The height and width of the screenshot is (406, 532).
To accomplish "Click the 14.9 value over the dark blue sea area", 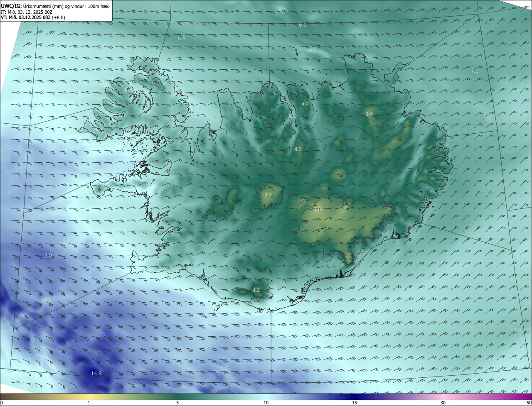I will pos(96,374).
